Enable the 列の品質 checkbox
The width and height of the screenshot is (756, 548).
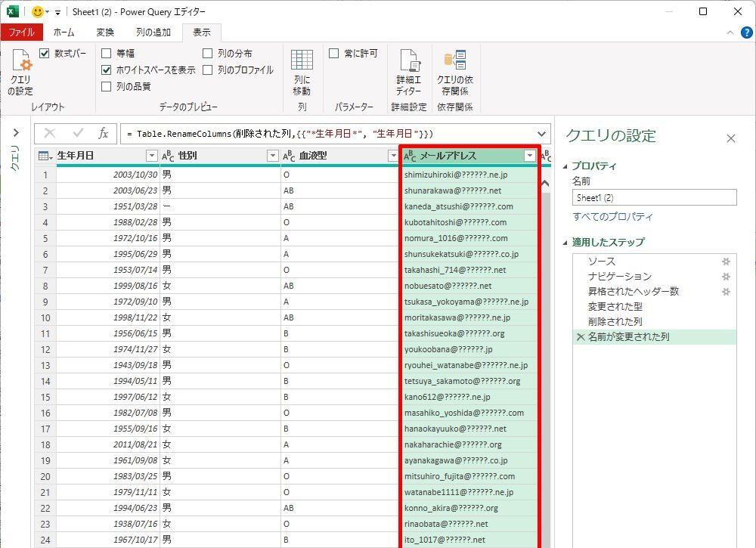107,86
